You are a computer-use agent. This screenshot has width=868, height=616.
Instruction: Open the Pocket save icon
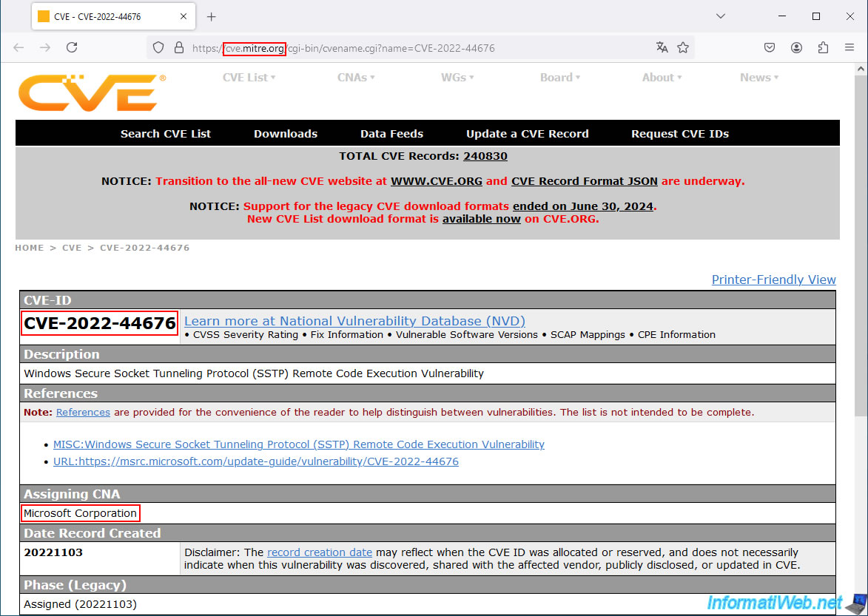pyautogui.click(x=770, y=47)
